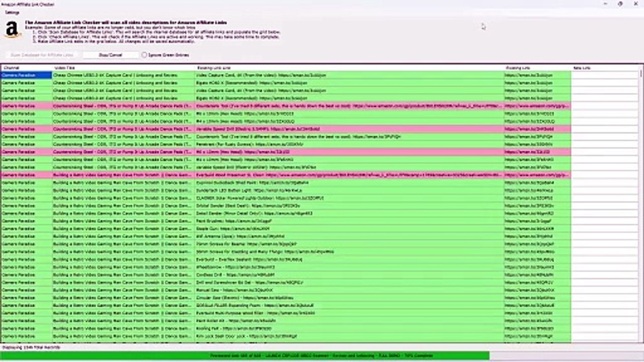This screenshot has height=362, width=644.
Task: Toggle the Ignore Green Entries option
Action: pos(165,55)
